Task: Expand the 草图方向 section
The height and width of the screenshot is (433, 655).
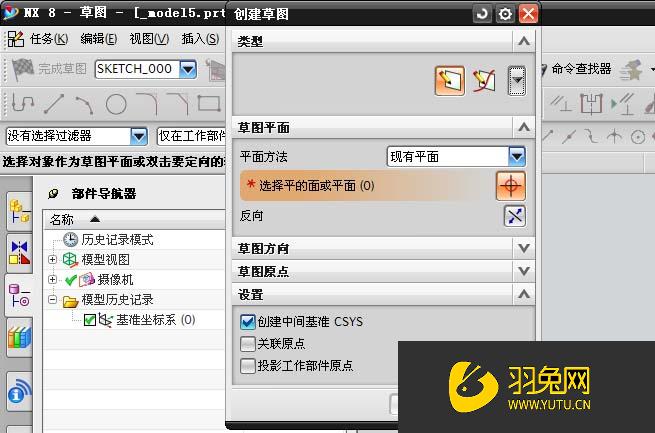Action: click(524, 248)
